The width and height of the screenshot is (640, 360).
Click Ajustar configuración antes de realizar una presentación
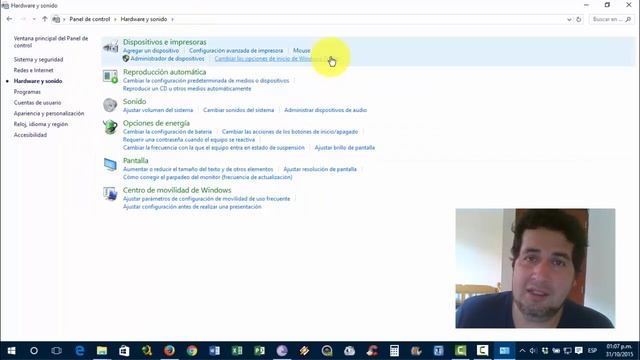[x=192, y=207]
